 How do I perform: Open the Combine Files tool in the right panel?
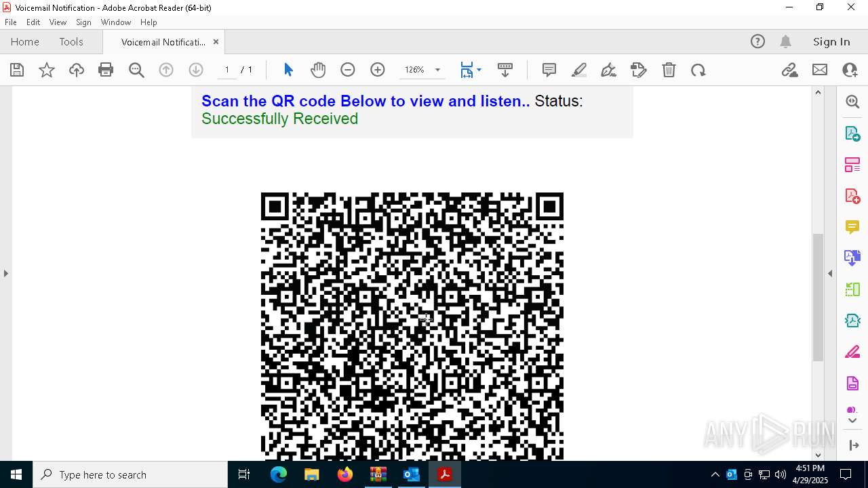pos(852,258)
